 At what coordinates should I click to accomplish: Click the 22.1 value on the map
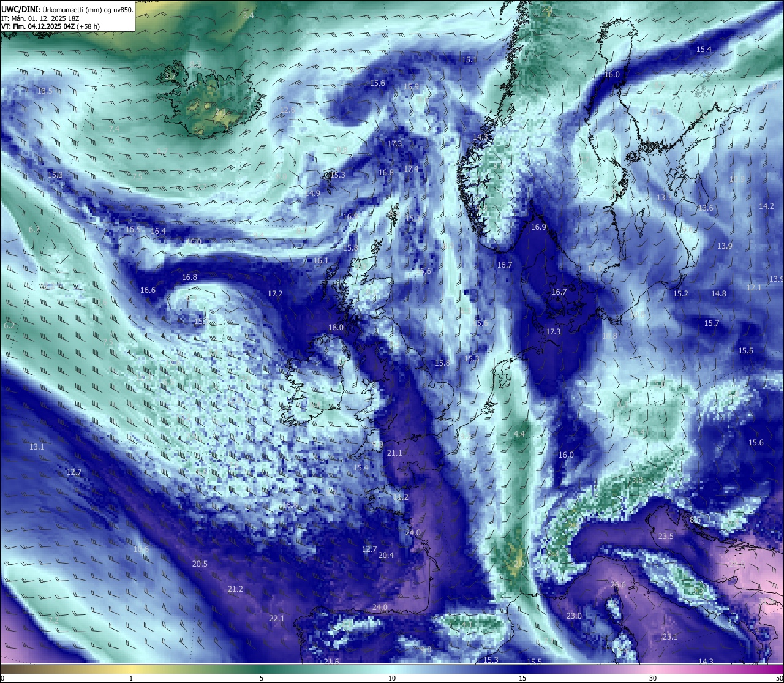(x=277, y=619)
